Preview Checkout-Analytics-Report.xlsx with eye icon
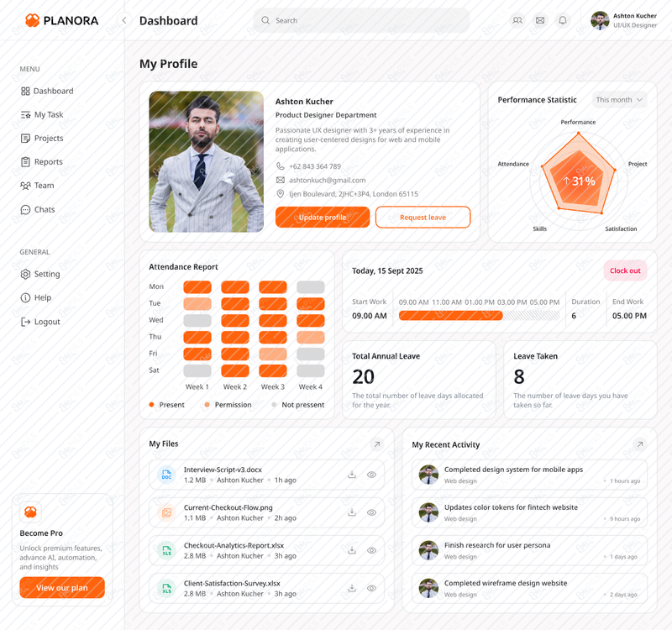672x630 pixels. click(x=371, y=550)
